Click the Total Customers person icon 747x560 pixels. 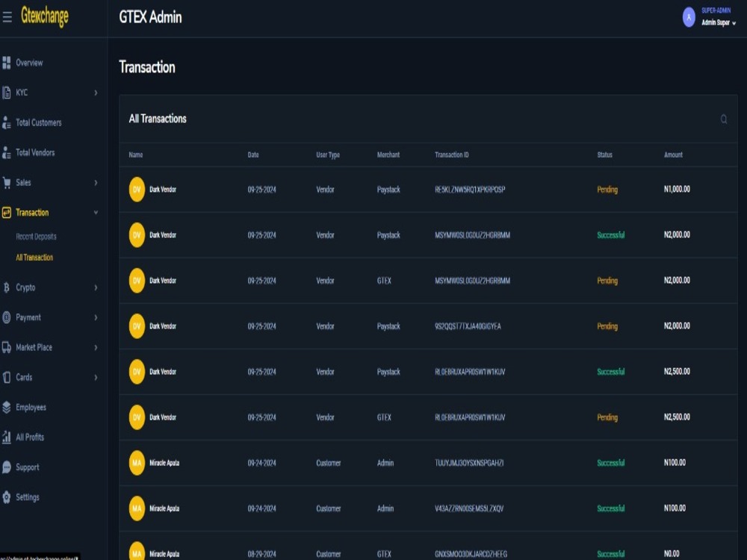pyautogui.click(x=6, y=122)
